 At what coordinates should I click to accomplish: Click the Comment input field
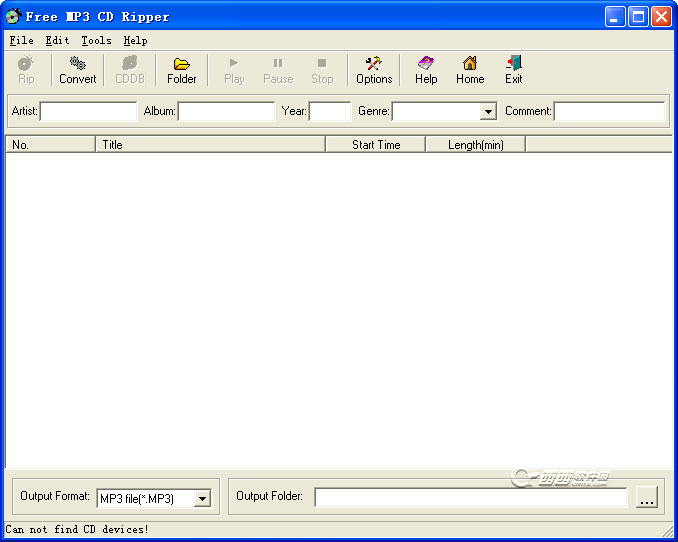[610, 111]
